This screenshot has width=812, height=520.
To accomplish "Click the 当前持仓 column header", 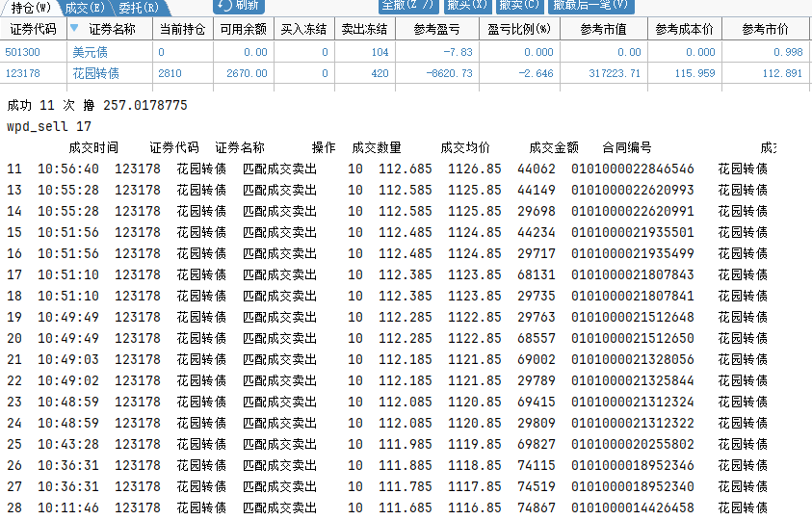I will pos(181,30).
